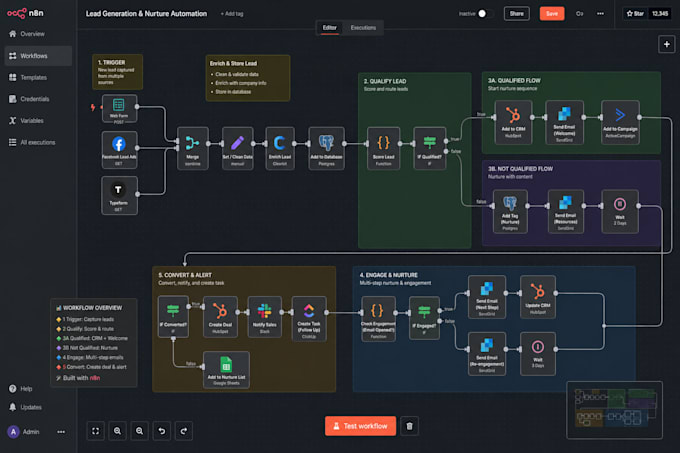Open All executions in the sidebar
The image size is (680, 453).
pos(38,143)
